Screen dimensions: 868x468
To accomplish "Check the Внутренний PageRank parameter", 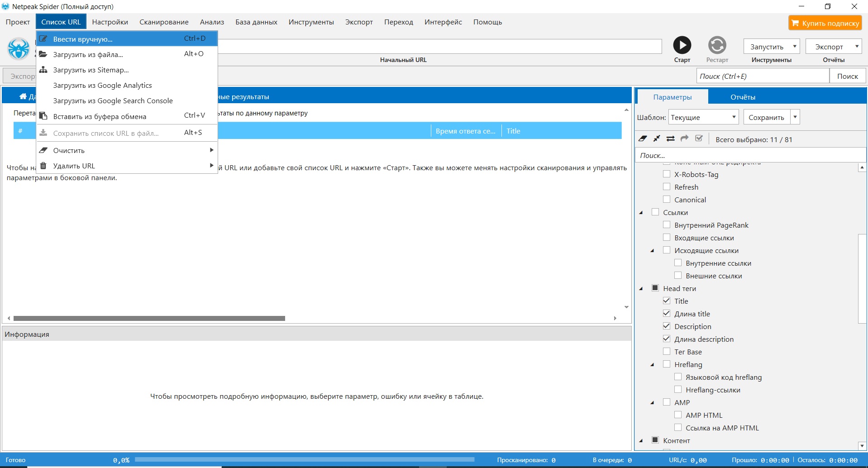I will coord(667,224).
